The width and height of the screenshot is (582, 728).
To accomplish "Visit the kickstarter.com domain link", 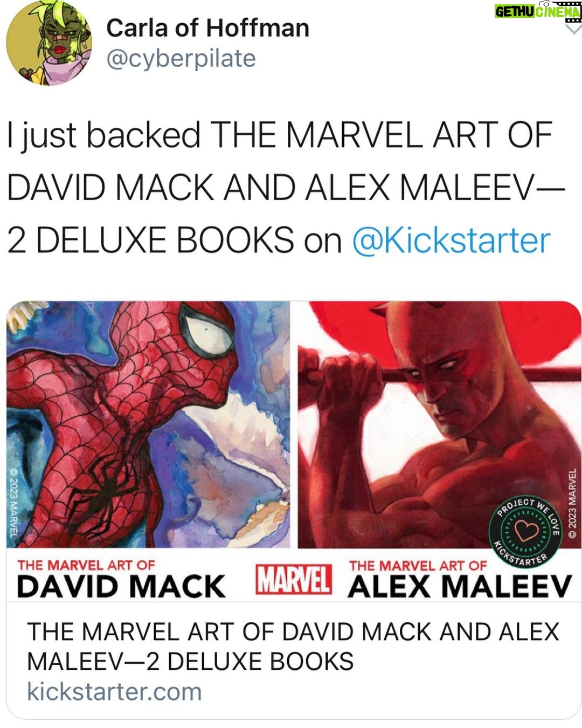I will point(114,691).
